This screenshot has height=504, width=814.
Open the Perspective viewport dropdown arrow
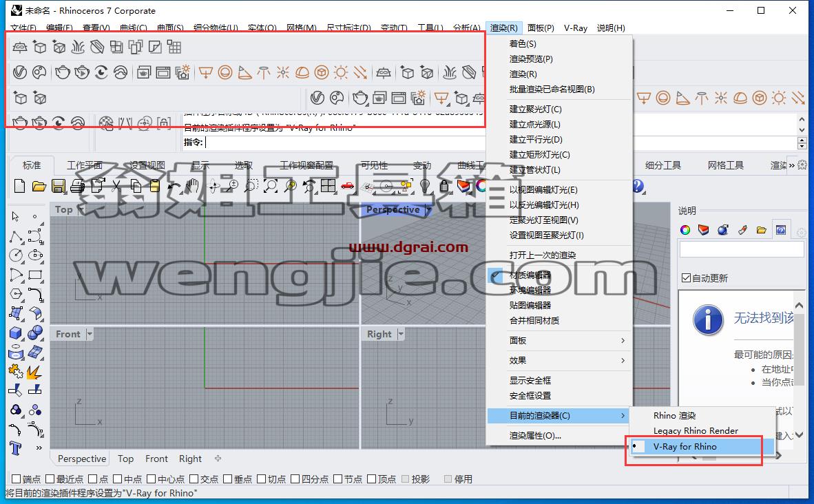point(428,210)
